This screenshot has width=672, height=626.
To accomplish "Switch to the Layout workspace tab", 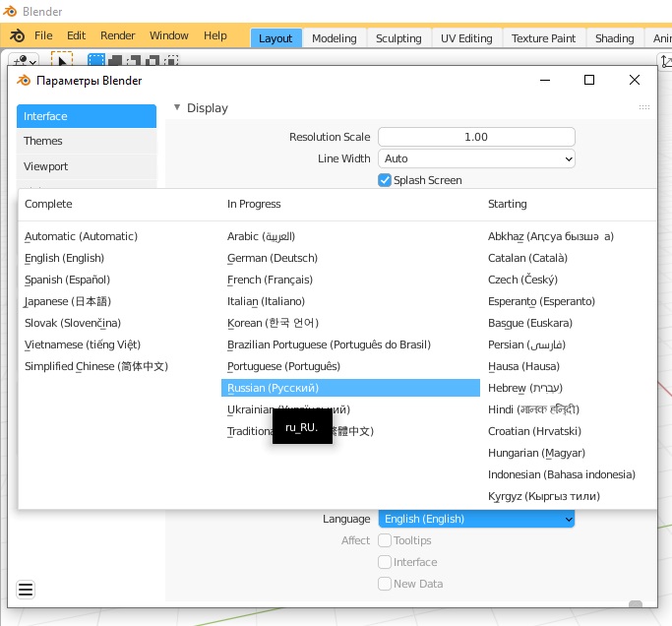I will [275, 38].
